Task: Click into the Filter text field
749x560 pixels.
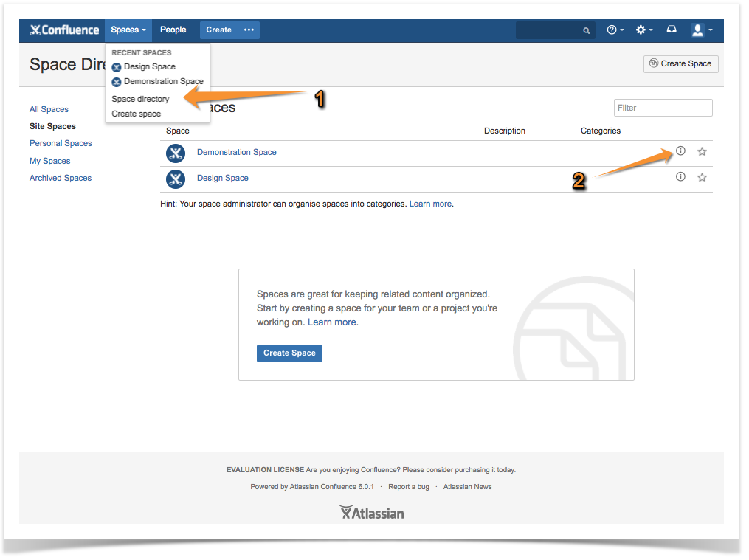Action: click(x=663, y=108)
